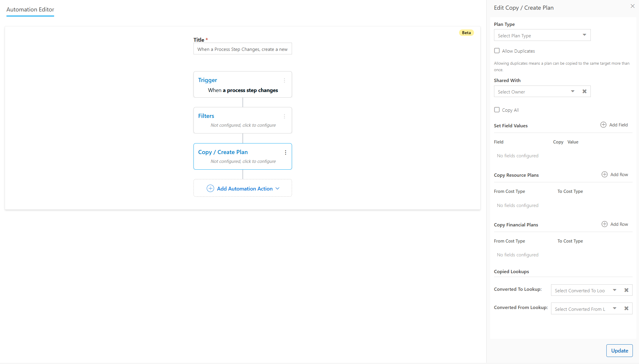The image size is (639, 364).
Task: Clear the Converted To Lookup selection
Action: pyautogui.click(x=626, y=290)
